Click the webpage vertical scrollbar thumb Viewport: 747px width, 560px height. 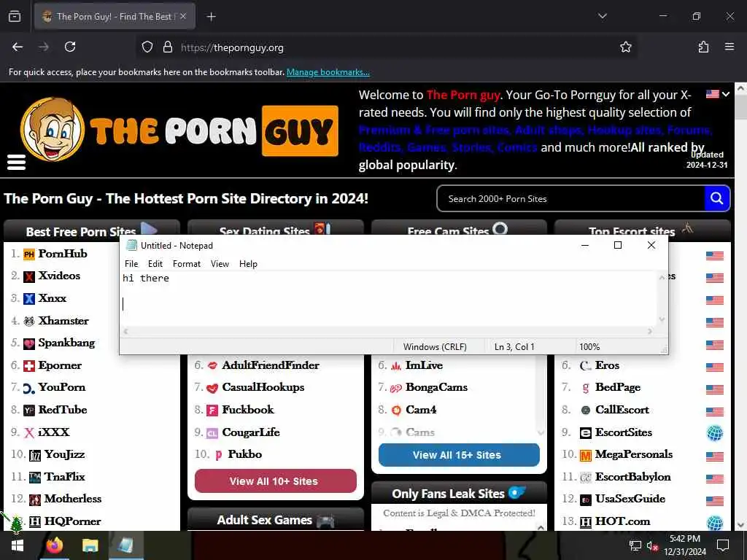click(x=740, y=107)
